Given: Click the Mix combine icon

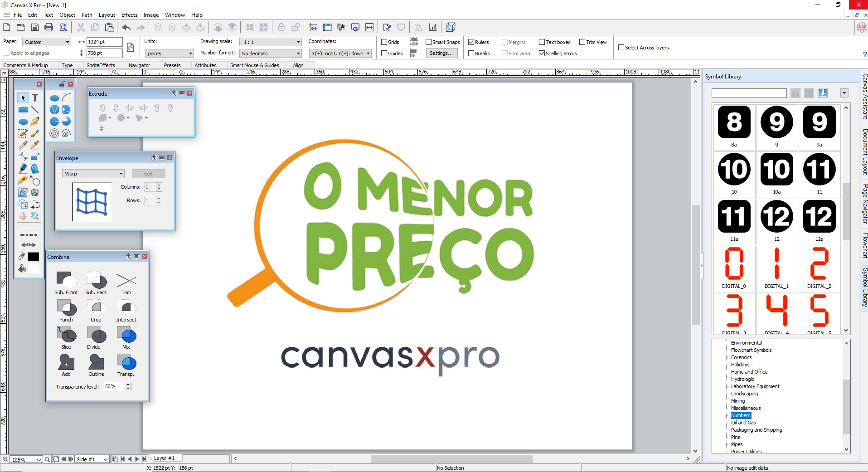Looking at the screenshot, I should pos(126,335).
